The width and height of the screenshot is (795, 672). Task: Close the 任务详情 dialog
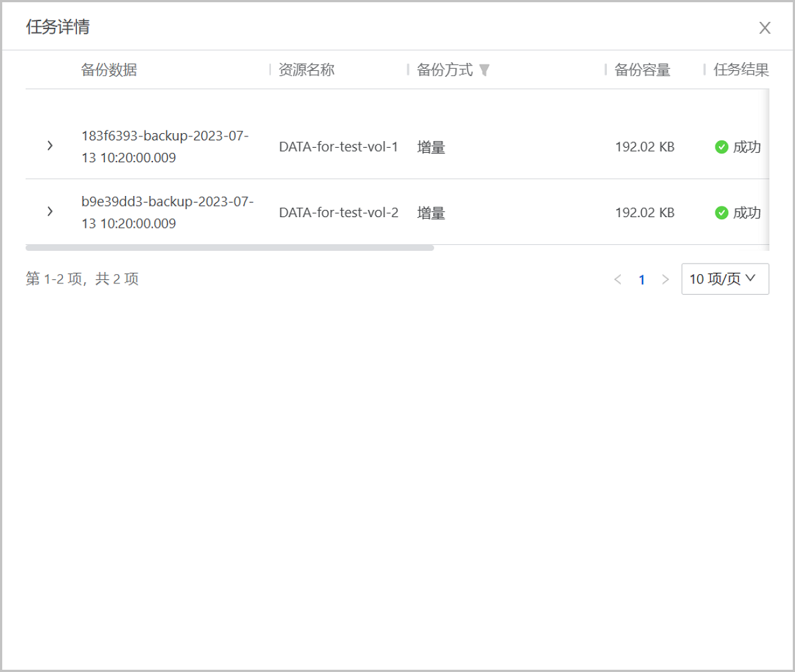pyautogui.click(x=765, y=28)
